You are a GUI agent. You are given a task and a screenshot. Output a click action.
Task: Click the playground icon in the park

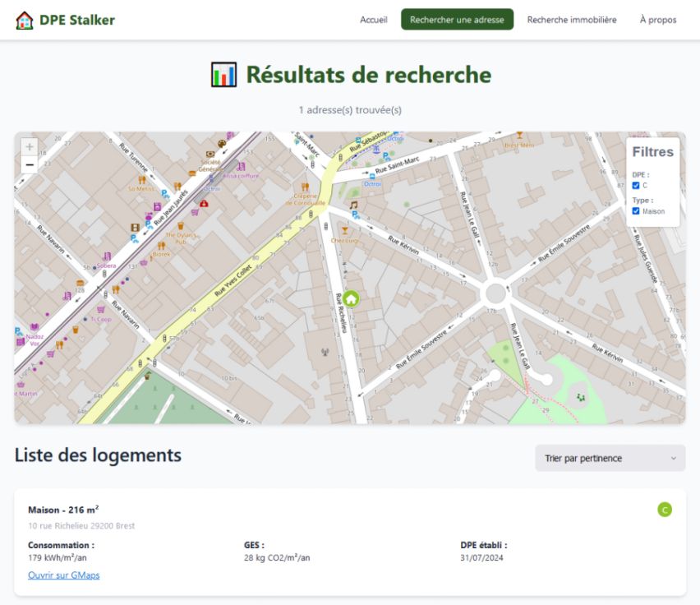pos(580,397)
